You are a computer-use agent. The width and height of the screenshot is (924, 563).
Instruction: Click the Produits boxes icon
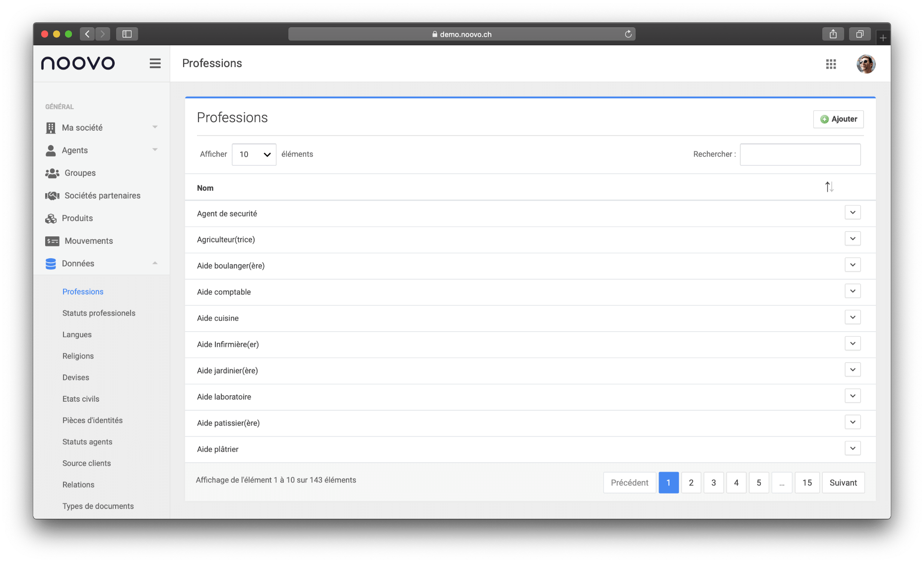(51, 218)
